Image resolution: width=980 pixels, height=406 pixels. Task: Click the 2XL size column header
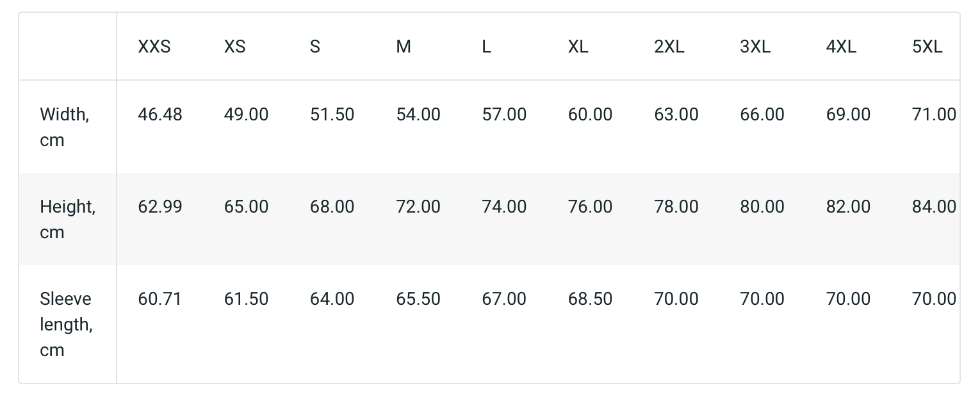click(x=669, y=47)
